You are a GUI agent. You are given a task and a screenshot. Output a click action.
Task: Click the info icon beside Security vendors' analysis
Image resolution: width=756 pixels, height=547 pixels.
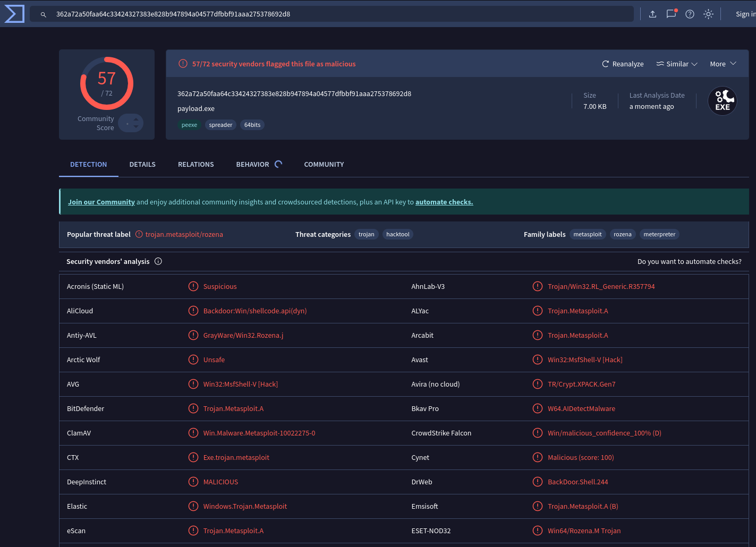tap(158, 261)
